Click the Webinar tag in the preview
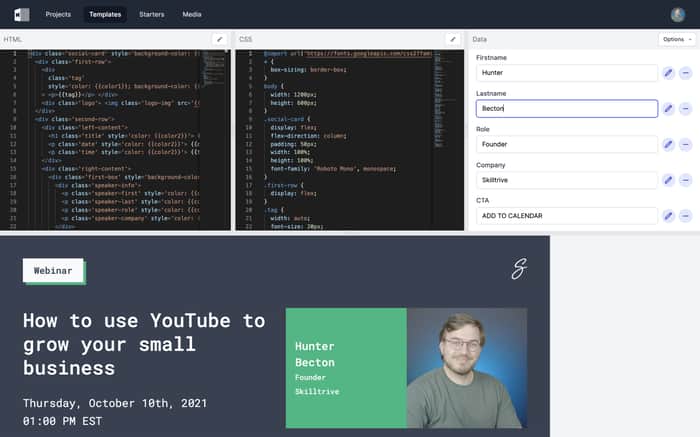 [x=53, y=271]
